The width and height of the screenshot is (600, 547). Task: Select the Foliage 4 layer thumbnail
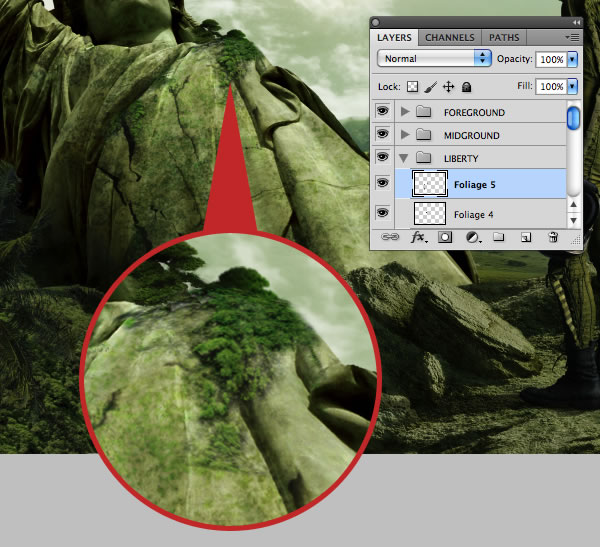[x=430, y=213]
